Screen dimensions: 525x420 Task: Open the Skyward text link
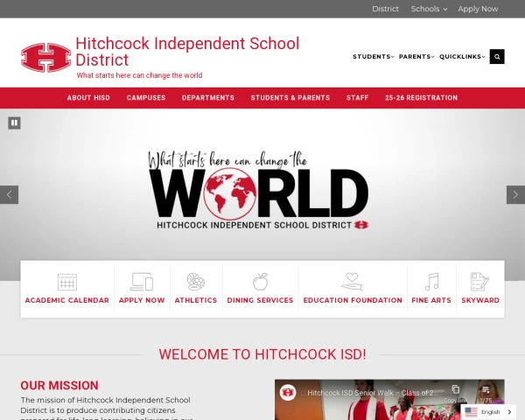(480, 300)
